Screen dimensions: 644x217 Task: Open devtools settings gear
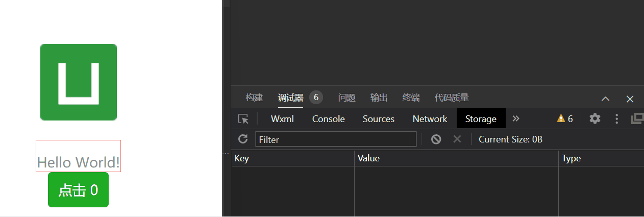(x=595, y=118)
